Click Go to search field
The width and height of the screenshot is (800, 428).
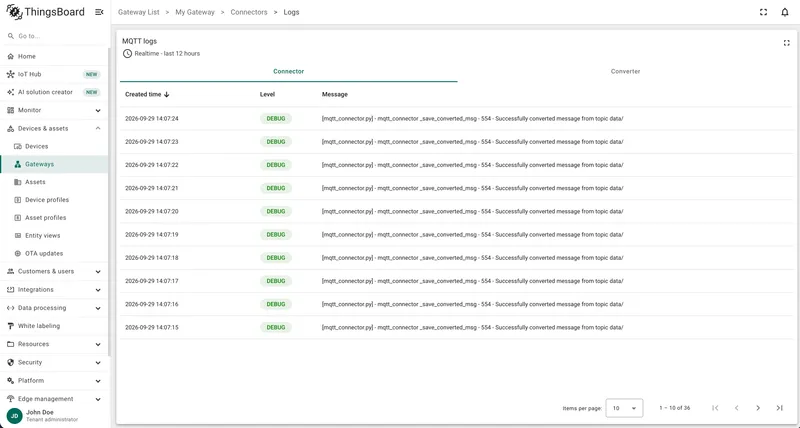(54, 36)
